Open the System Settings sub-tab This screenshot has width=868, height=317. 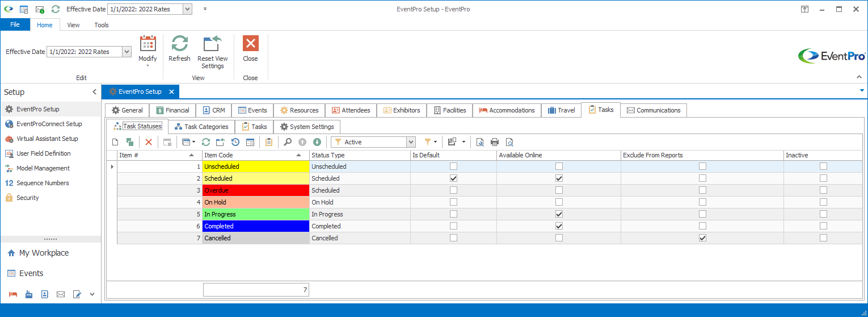click(x=307, y=127)
